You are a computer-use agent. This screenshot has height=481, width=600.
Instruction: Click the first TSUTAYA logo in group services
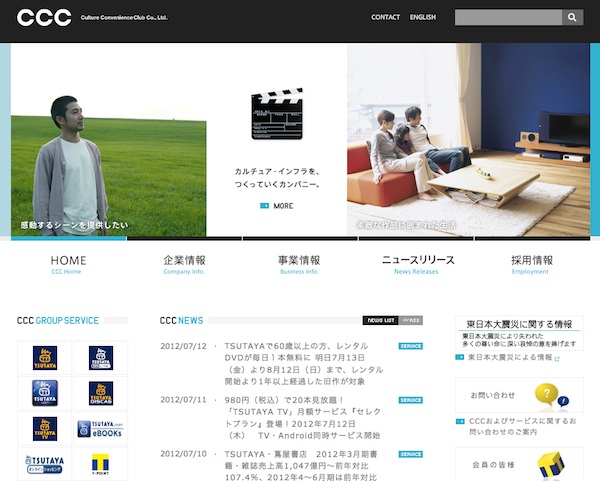pyautogui.click(x=44, y=358)
